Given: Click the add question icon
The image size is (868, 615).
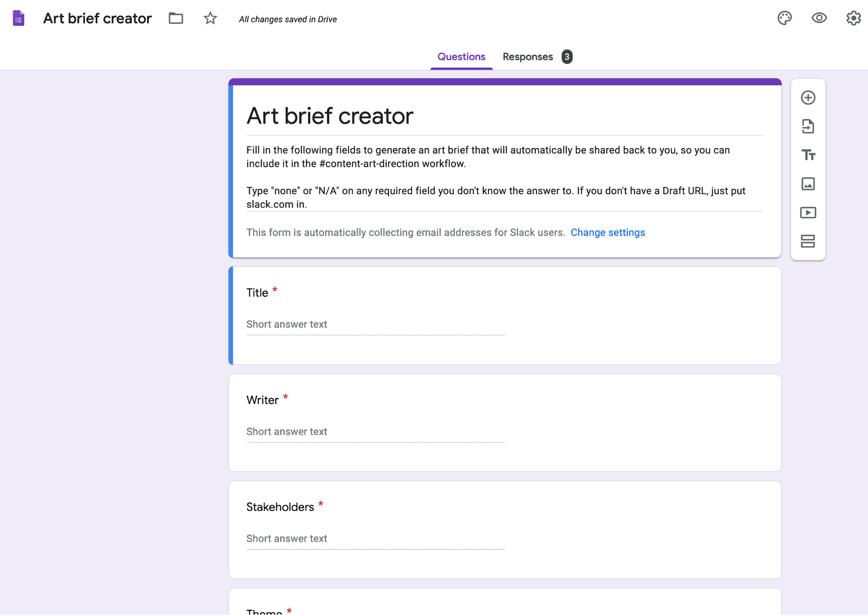Looking at the screenshot, I should 808,97.
